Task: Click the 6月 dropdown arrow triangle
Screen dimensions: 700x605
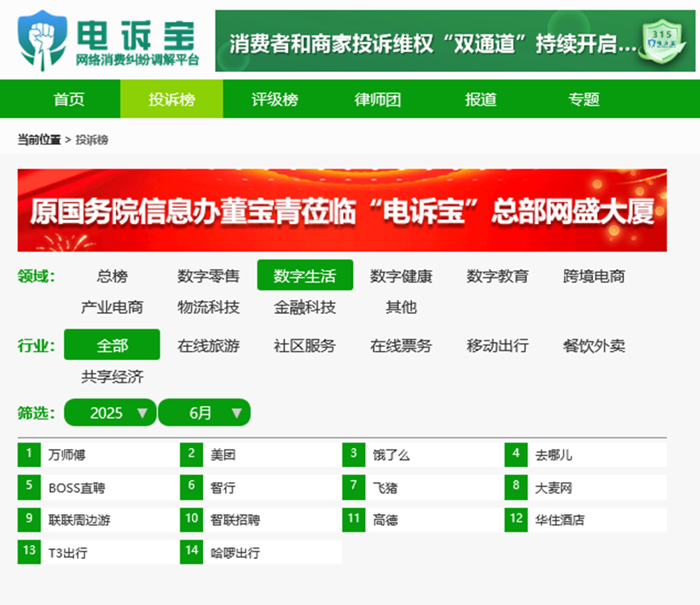Action: 236,413
